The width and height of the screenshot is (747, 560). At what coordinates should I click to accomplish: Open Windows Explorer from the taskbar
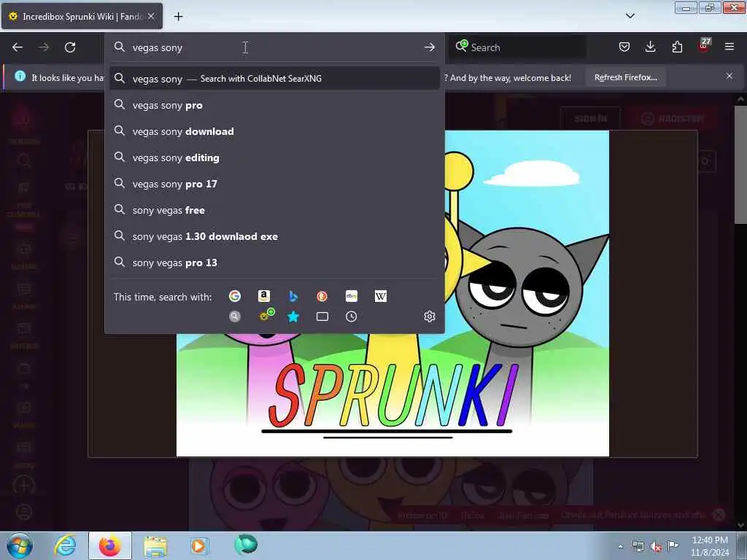pyautogui.click(x=155, y=546)
